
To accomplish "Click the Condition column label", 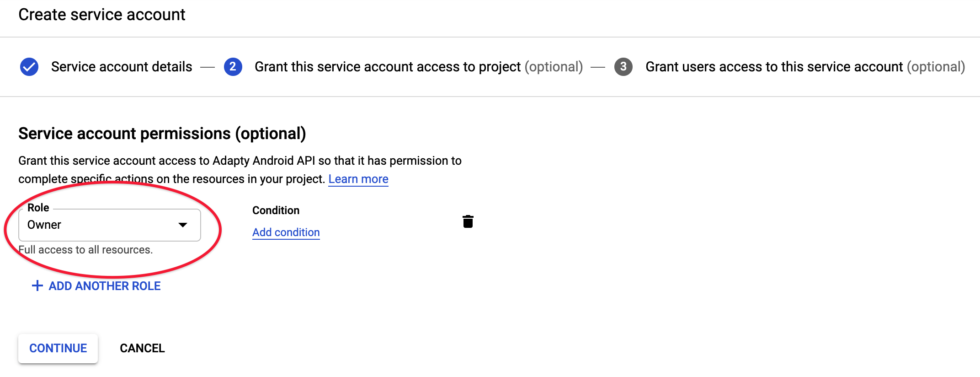I will pos(276,210).
